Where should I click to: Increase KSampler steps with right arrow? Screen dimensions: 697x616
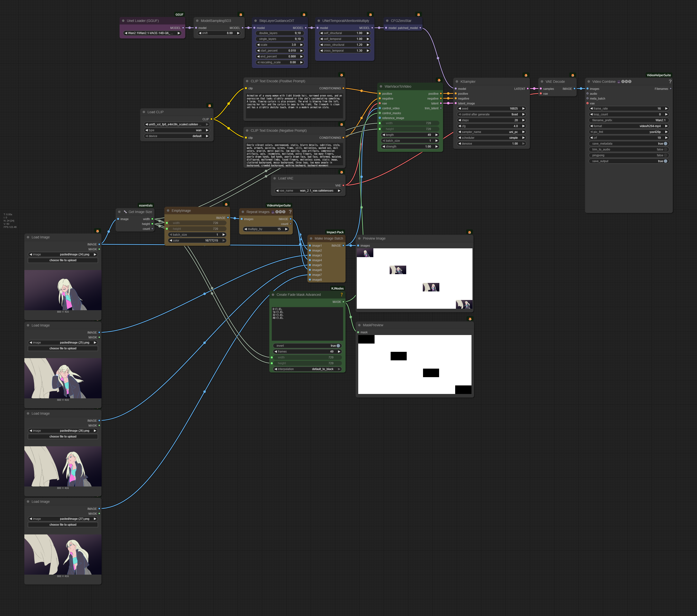tap(523, 120)
